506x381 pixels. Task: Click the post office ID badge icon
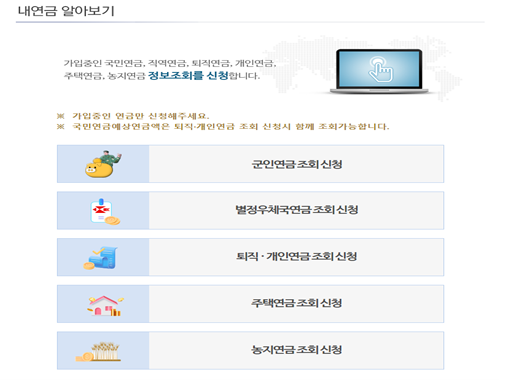coord(105,212)
